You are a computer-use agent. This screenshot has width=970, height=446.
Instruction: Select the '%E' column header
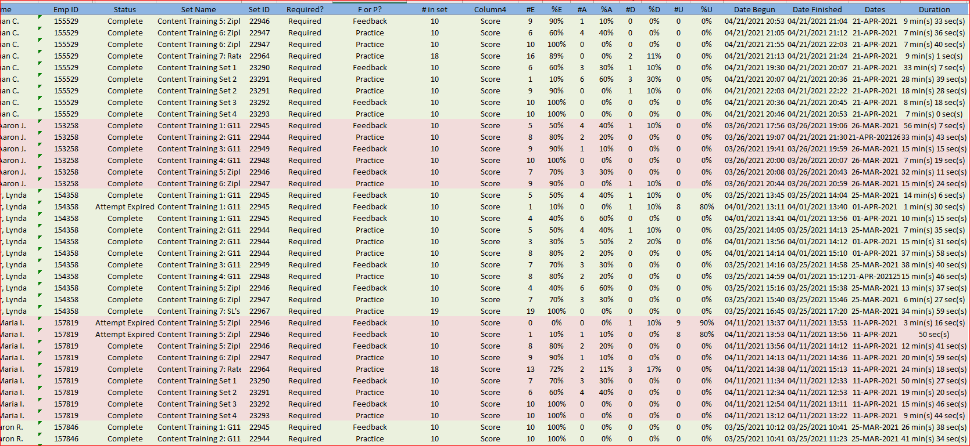(x=556, y=9)
